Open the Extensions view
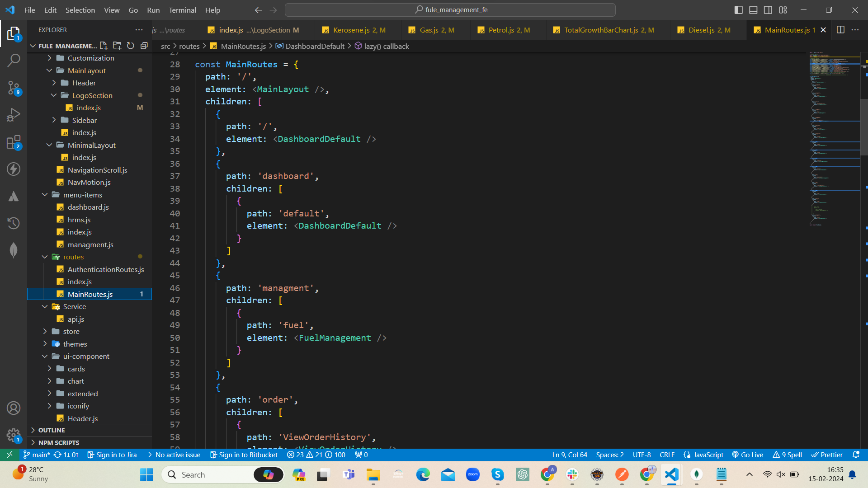Image resolution: width=868 pixels, height=488 pixels. pos(14,142)
